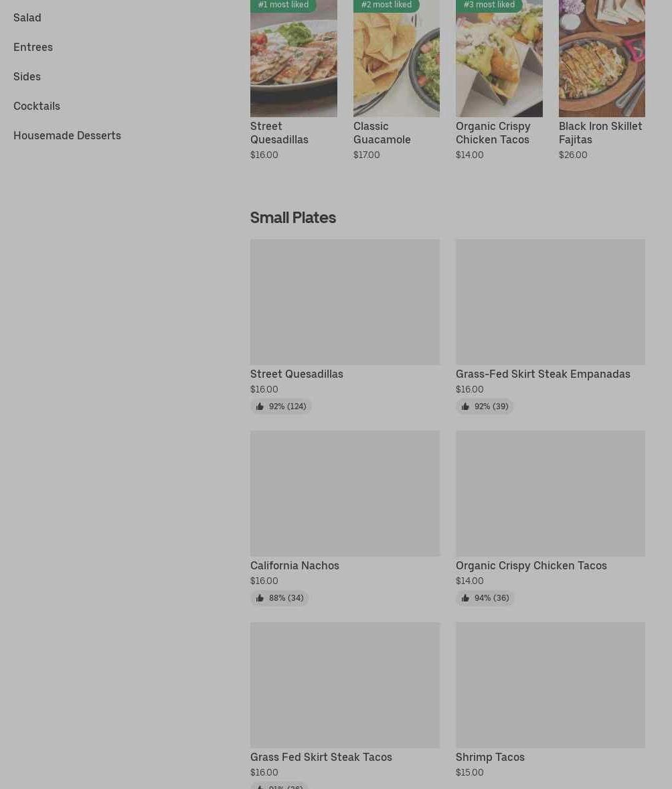Screen dimensions: 672x789
Task: Click thumbs-up icon on Organic Crispy Chicken Tacos
Action: click(x=465, y=598)
